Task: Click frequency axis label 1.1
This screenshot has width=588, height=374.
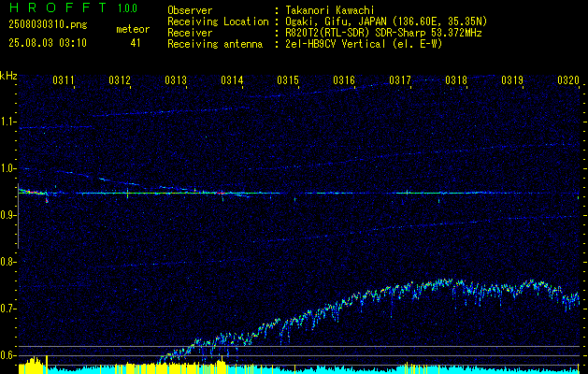Action: (x=7, y=122)
